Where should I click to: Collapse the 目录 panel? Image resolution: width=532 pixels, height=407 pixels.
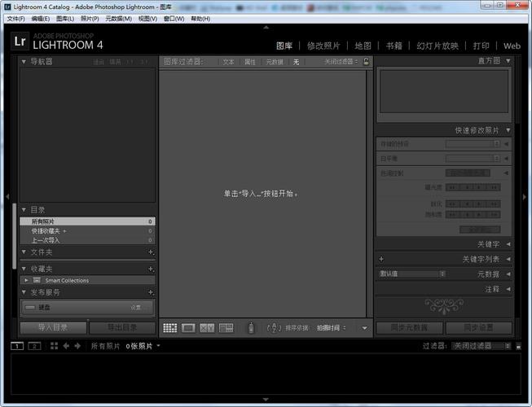(24, 210)
